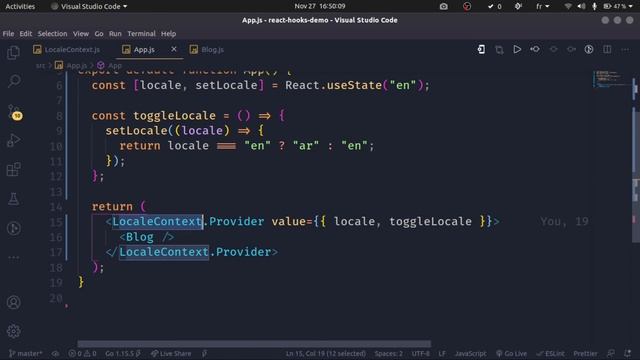Click the clock Nov 27 16:50:09
The image size is (640, 360).
[x=320, y=6]
